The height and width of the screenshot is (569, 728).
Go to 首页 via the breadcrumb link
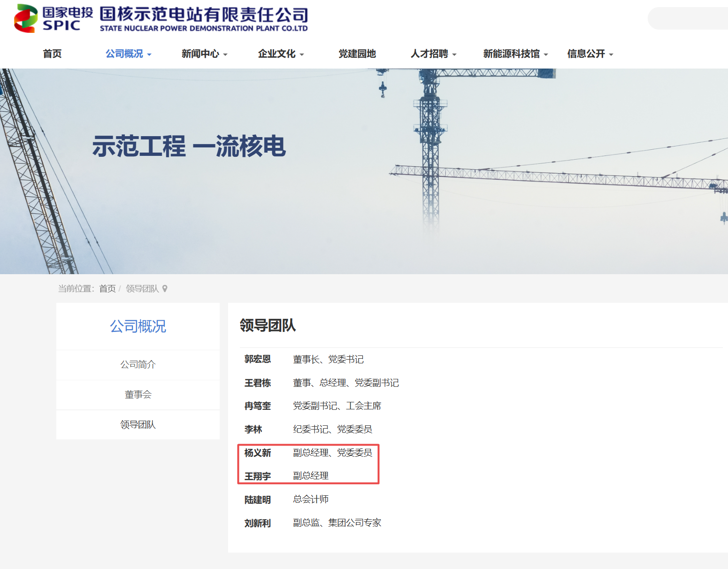click(x=107, y=289)
